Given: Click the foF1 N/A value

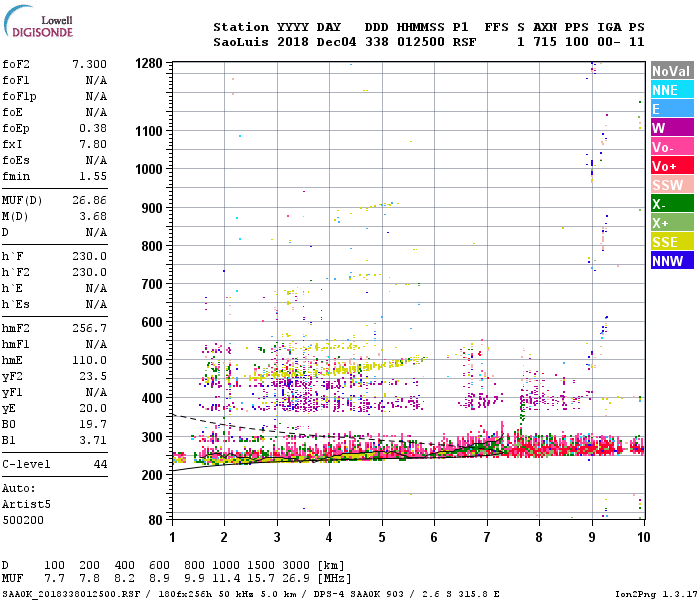Looking at the screenshot, I should (x=96, y=80).
